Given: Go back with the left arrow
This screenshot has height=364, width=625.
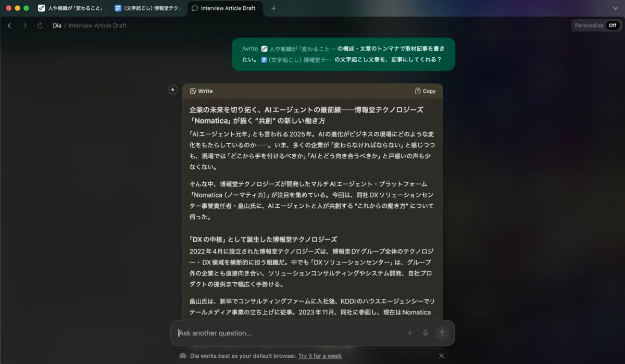Looking at the screenshot, I should pyautogui.click(x=9, y=26).
